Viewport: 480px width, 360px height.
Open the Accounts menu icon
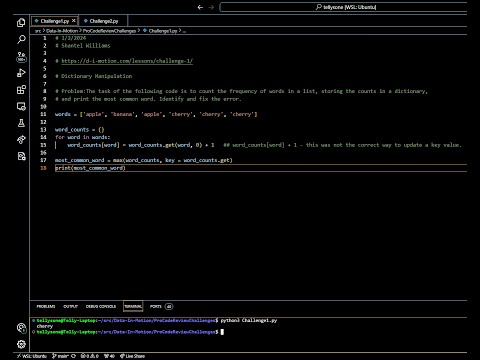click(x=21, y=328)
